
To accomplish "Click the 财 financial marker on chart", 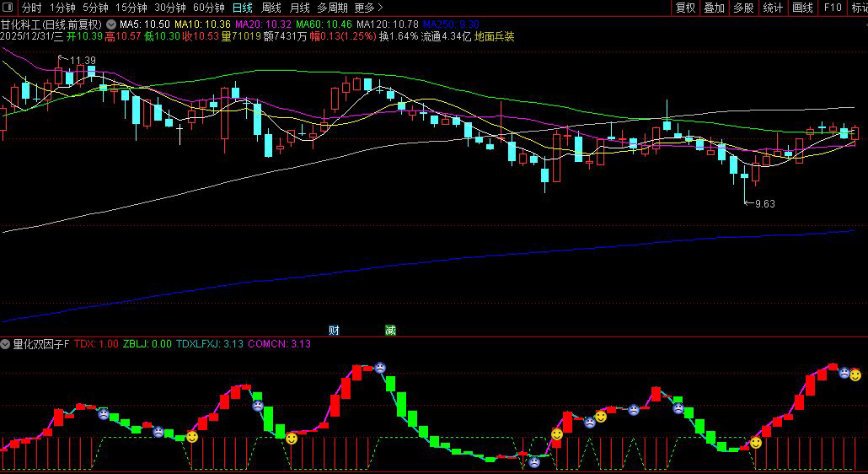I will [x=334, y=330].
